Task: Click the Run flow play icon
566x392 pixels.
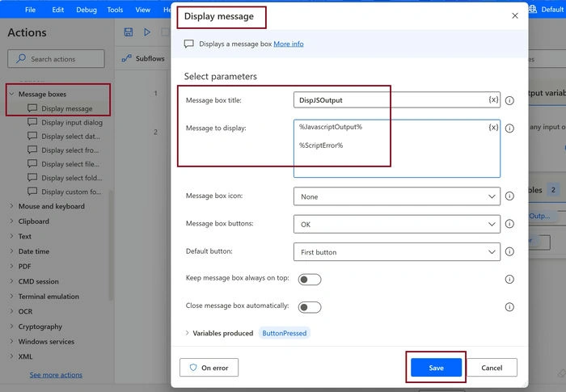Action: pyautogui.click(x=147, y=32)
